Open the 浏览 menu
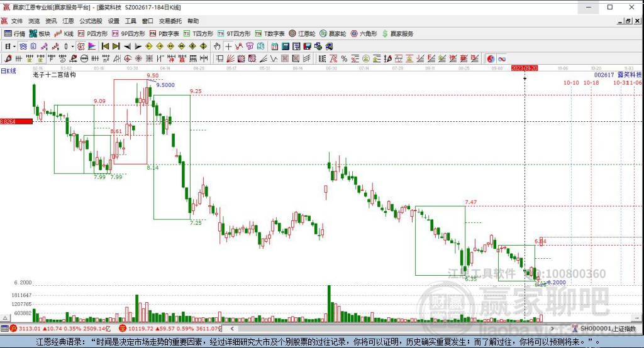The width and height of the screenshot is (644, 348). (34, 21)
